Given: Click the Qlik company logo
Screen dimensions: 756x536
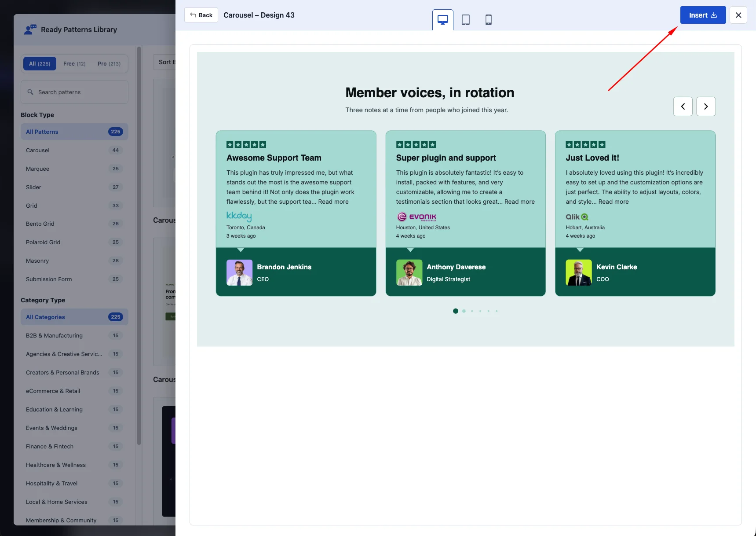Looking at the screenshot, I should click(577, 217).
